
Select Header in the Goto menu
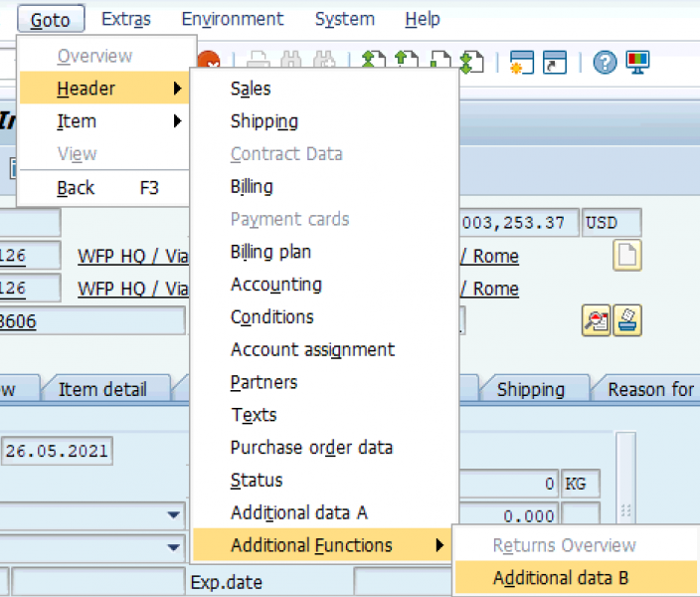pyautogui.click(x=104, y=88)
